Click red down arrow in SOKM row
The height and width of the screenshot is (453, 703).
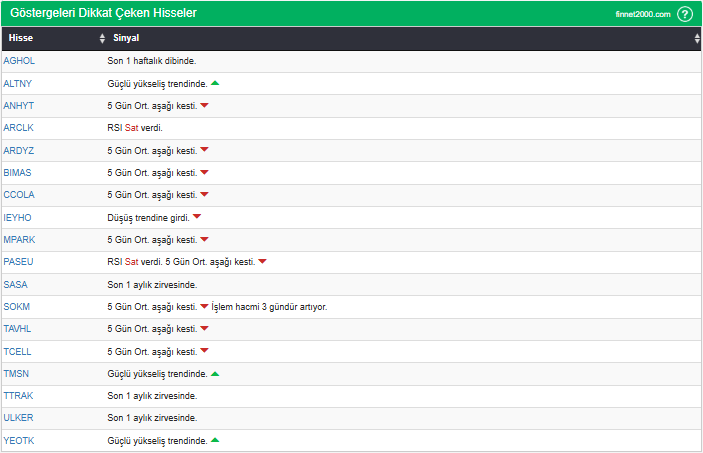pos(204,306)
